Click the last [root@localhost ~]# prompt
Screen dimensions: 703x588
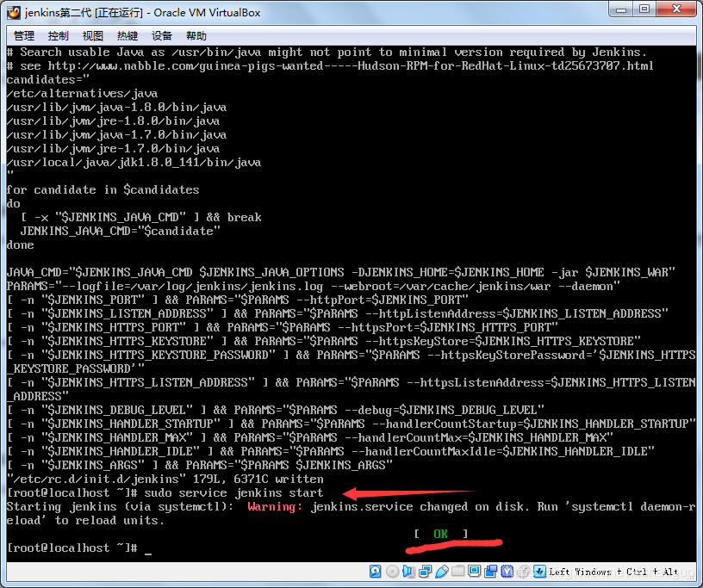72,548
